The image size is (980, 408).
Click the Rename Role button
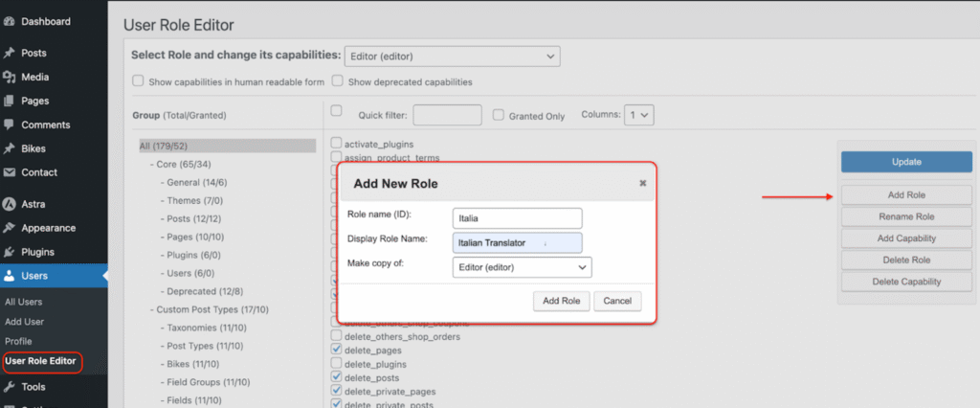click(906, 216)
